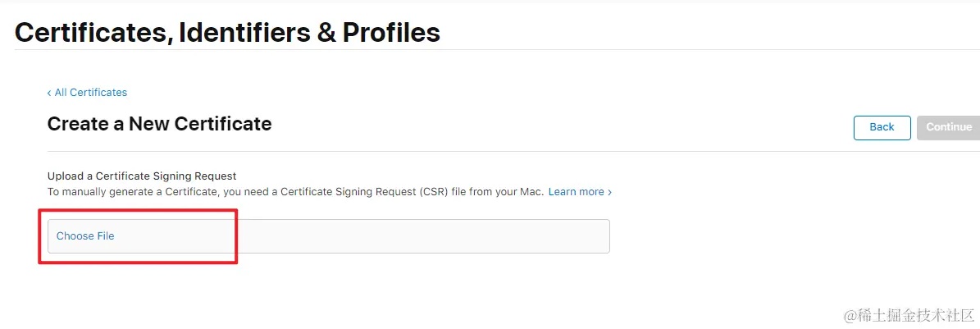Screen dimensions: 980x329
Task: Click the Create a New Certificate title
Action: [x=159, y=124]
